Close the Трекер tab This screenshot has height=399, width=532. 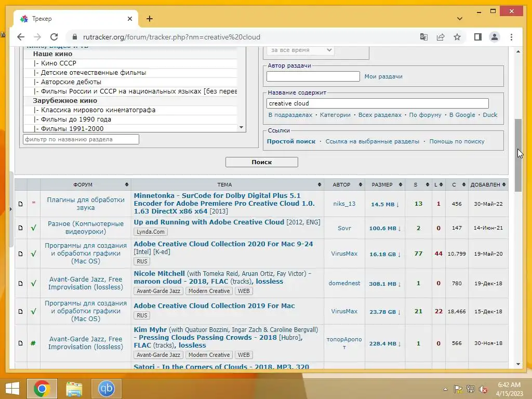(x=129, y=19)
